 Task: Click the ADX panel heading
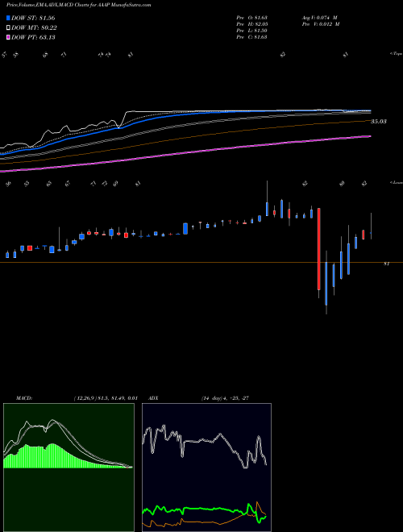(154, 398)
